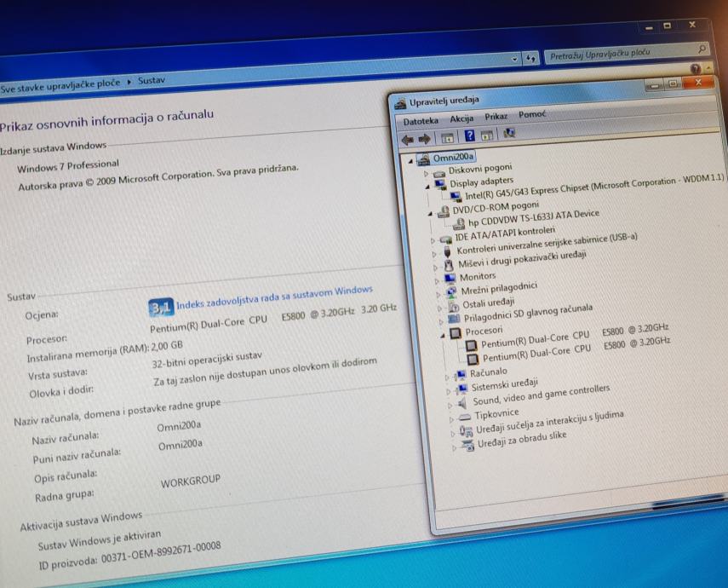Select the IDE ATA/ATAPI kontroleri icon
Viewport: 728px width, 588px height.
pyautogui.click(x=445, y=239)
